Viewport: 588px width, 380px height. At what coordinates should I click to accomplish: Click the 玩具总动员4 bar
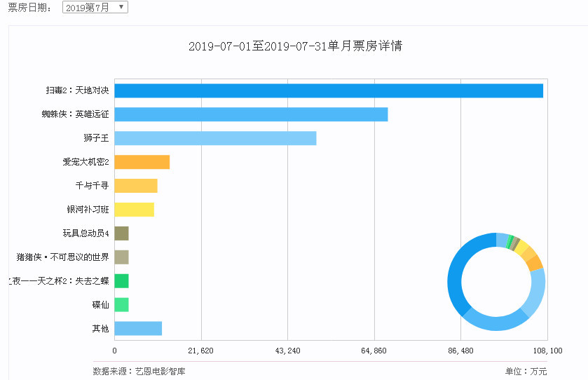coord(121,233)
